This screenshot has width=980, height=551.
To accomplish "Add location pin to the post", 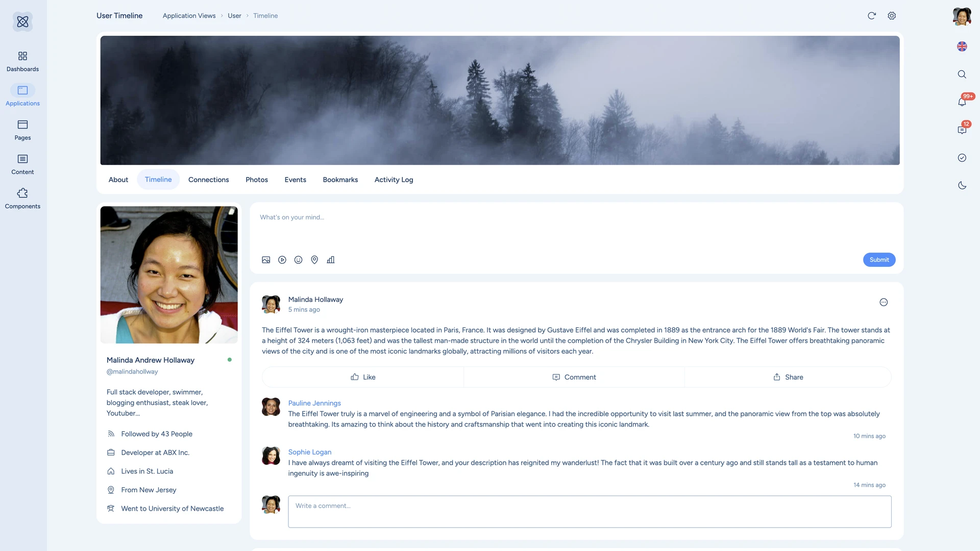I will coord(314,260).
